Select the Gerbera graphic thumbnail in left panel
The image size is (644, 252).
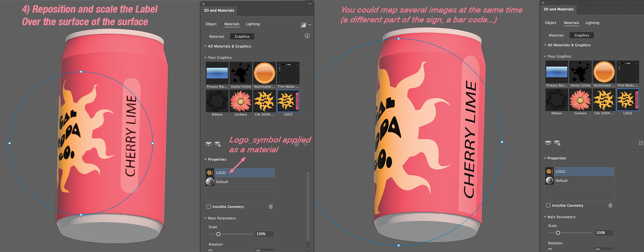pyautogui.click(x=241, y=101)
